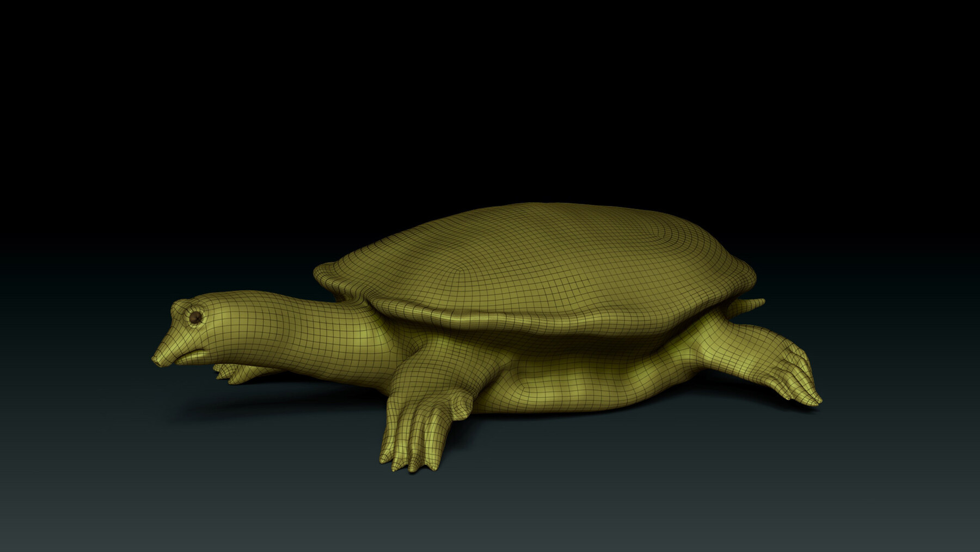
Task: Select the rear right flipper
Action: pyautogui.click(x=789, y=376)
